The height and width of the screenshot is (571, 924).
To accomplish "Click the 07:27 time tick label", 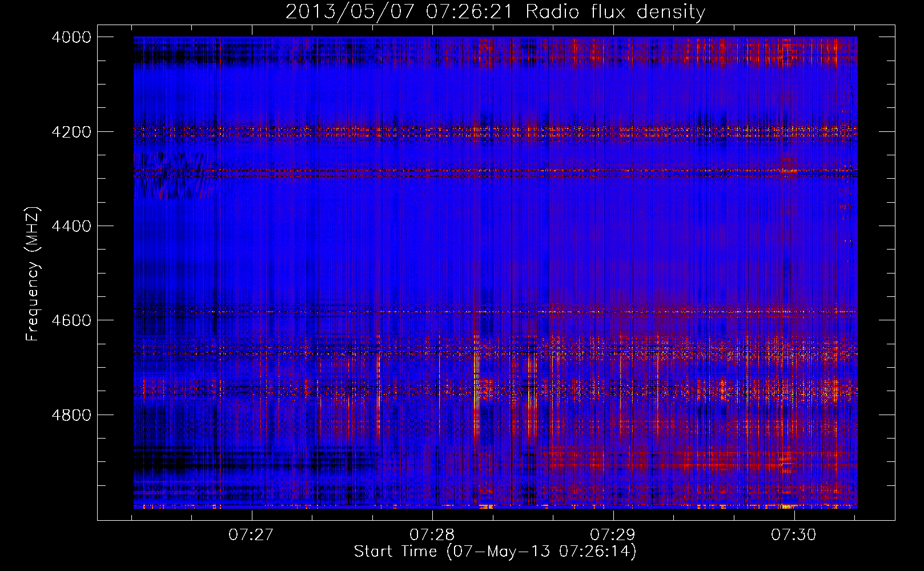I will pyautogui.click(x=251, y=535).
